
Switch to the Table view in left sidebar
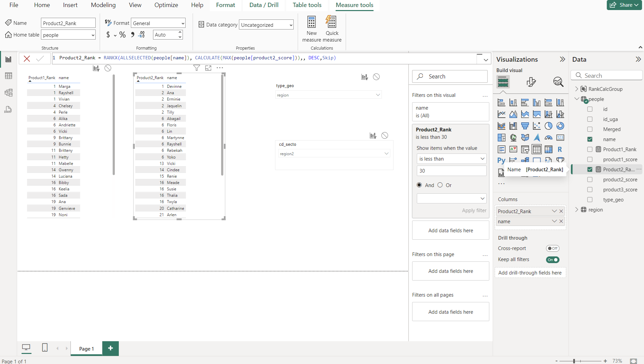coord(9,76)
